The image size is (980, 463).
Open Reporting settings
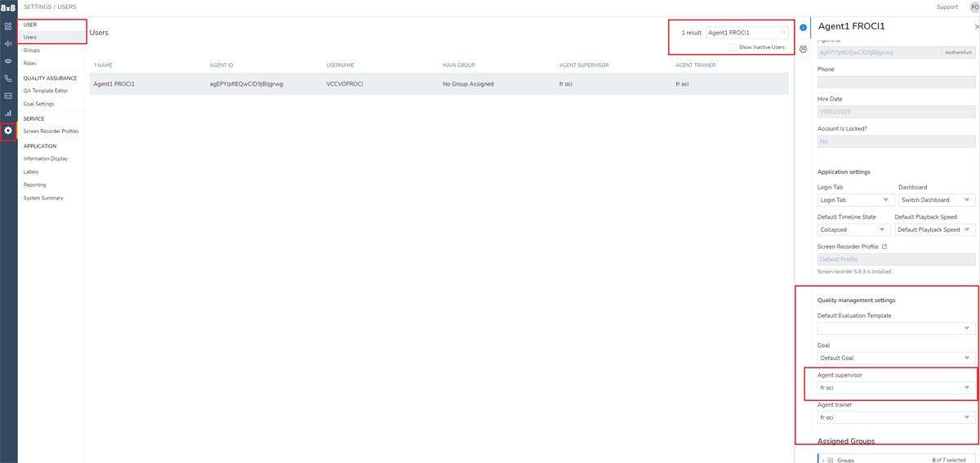pyautogui.click(x=34, y=185)
